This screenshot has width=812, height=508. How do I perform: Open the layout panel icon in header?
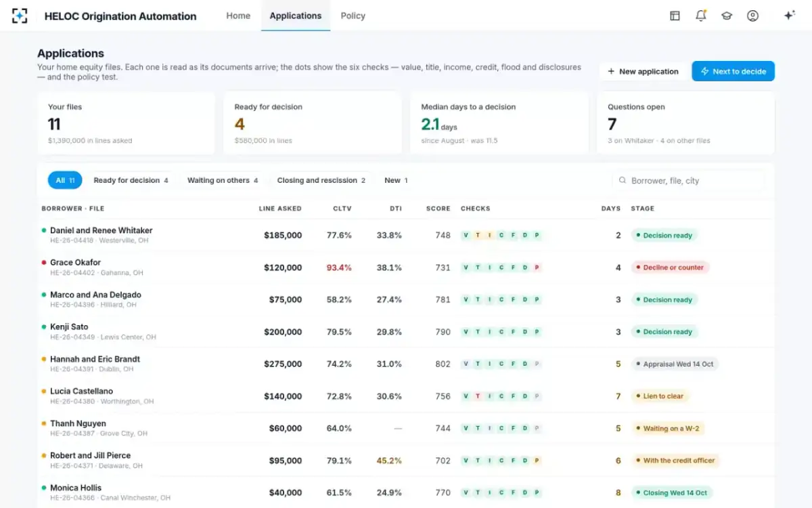675,16
